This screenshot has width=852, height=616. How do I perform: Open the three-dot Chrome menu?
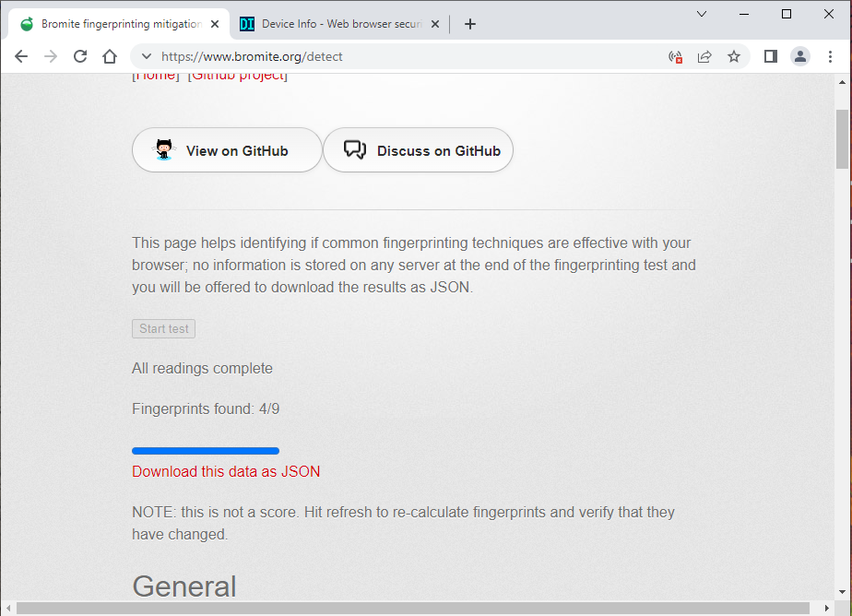coord(830,56)
